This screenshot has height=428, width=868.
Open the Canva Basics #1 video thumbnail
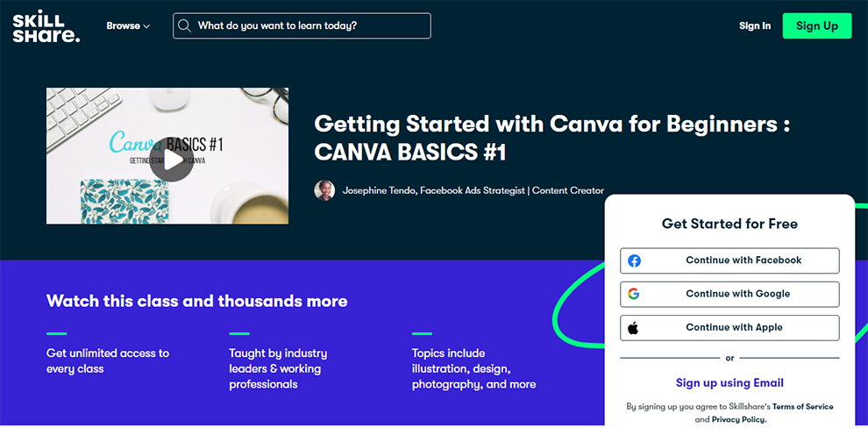[167, 156]
